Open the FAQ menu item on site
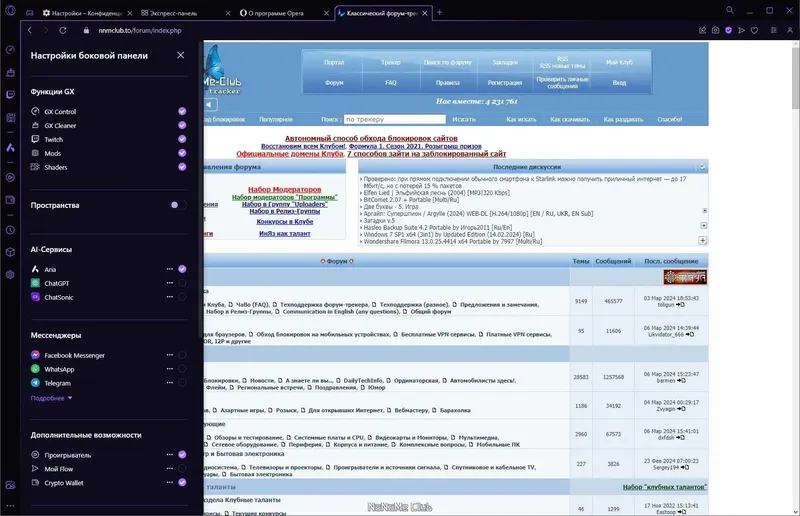Viewport: 800px width, 516px height. pos(391,83)
